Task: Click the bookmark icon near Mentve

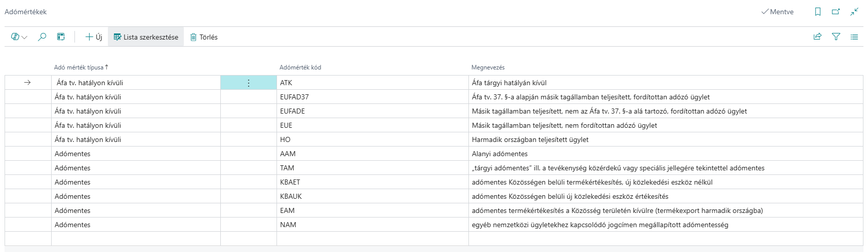Action: coord(818,12)
